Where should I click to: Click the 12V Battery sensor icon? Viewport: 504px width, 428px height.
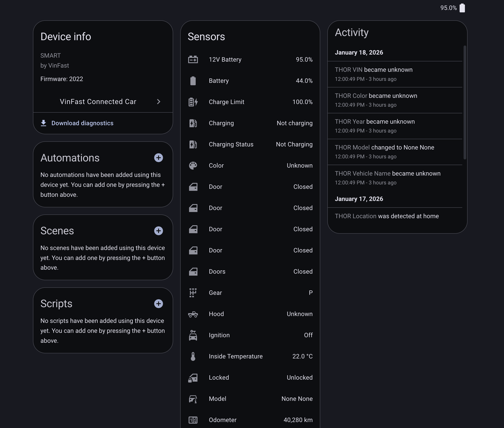(x=193, y=59)
